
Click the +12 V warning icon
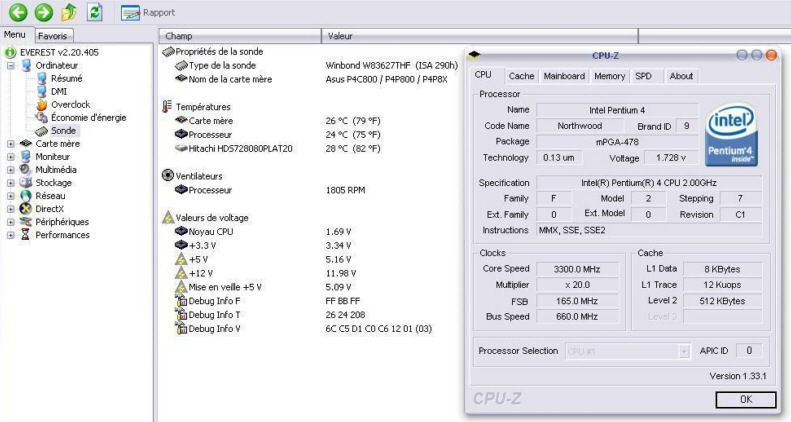coord(181,273)
